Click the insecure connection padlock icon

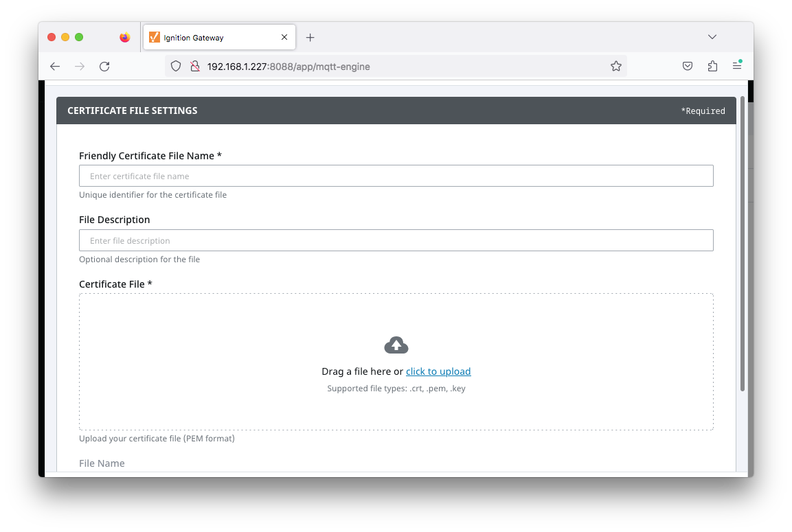coord(195,66)
